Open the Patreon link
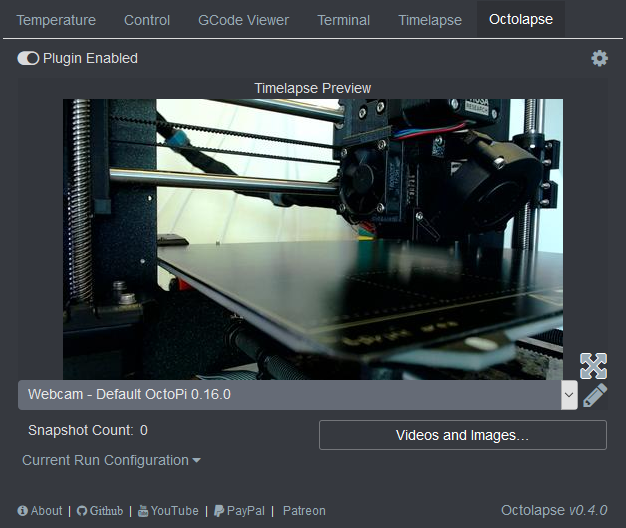 (304, 511)
